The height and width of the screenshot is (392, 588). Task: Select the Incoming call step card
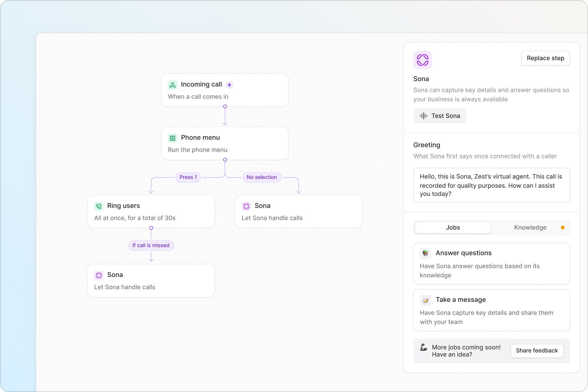[x=225, y=90]
